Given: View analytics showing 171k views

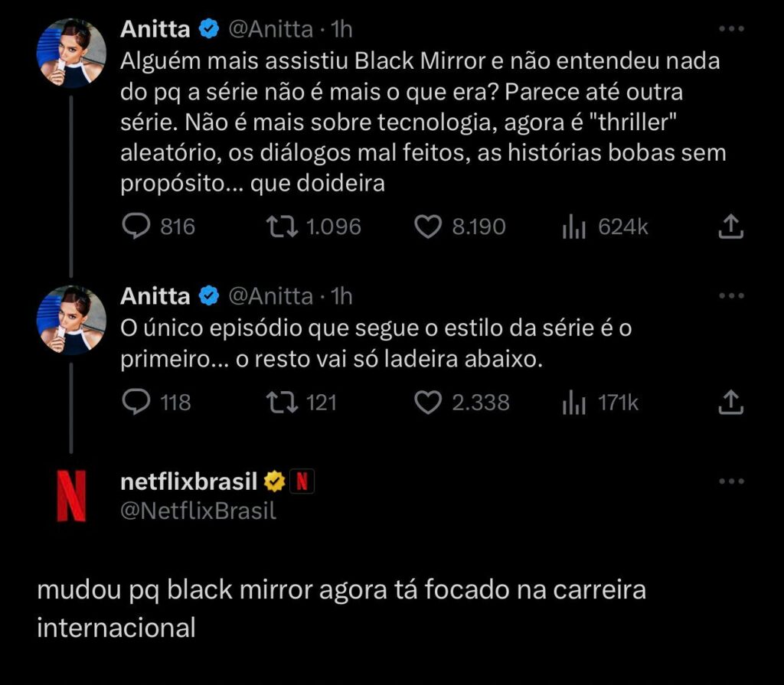Looking at the screenshot, I should pyautogui.click(x=574, y=402).
